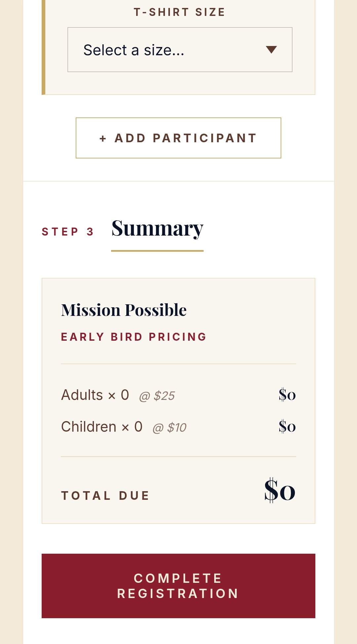Submit with the Complete Registration button
The image size is (357, 644).
tap(178, 586)
